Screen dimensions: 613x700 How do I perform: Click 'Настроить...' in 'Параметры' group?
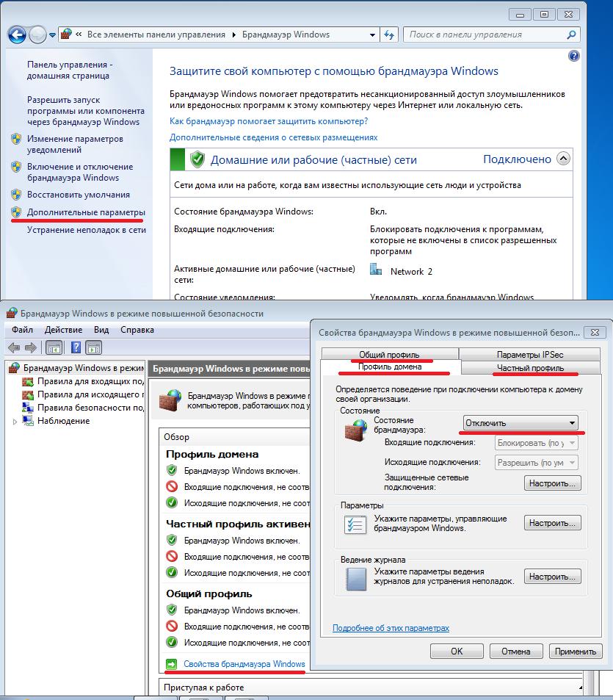(552, 523)
